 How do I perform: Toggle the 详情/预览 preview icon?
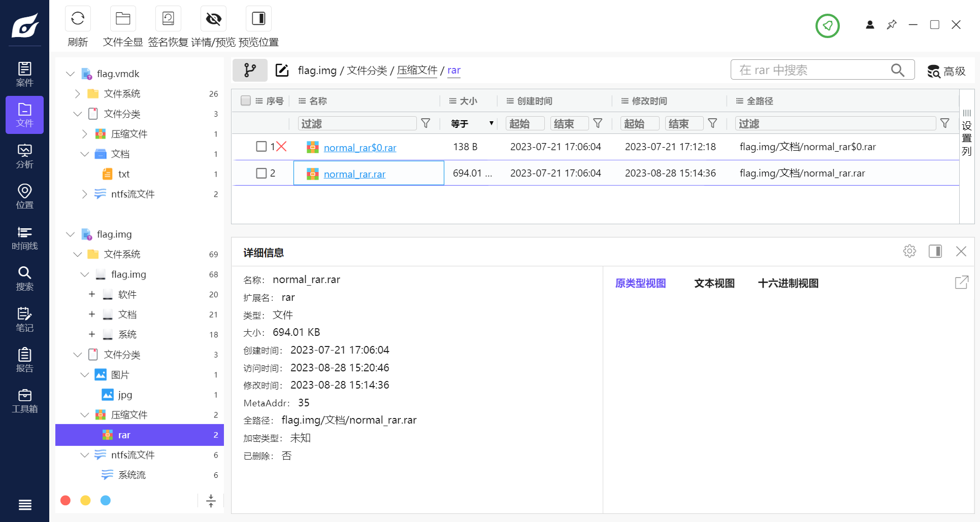213,18
